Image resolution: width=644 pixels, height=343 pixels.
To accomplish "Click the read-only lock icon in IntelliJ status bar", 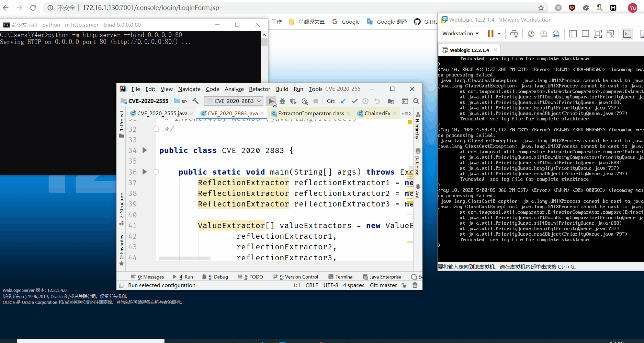I will click(x=404, y=285).
